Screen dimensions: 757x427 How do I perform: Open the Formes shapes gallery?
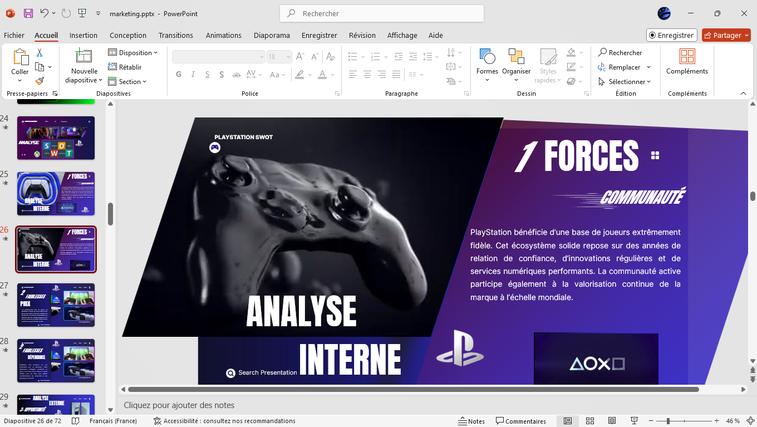point(487,62)
